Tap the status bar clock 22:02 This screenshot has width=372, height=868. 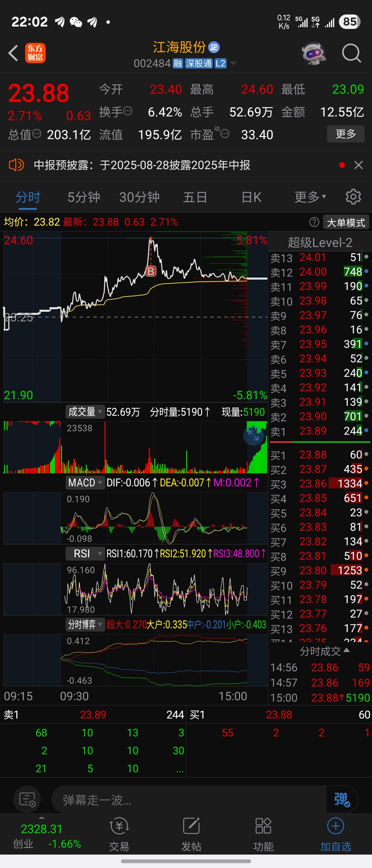[30, 22]
